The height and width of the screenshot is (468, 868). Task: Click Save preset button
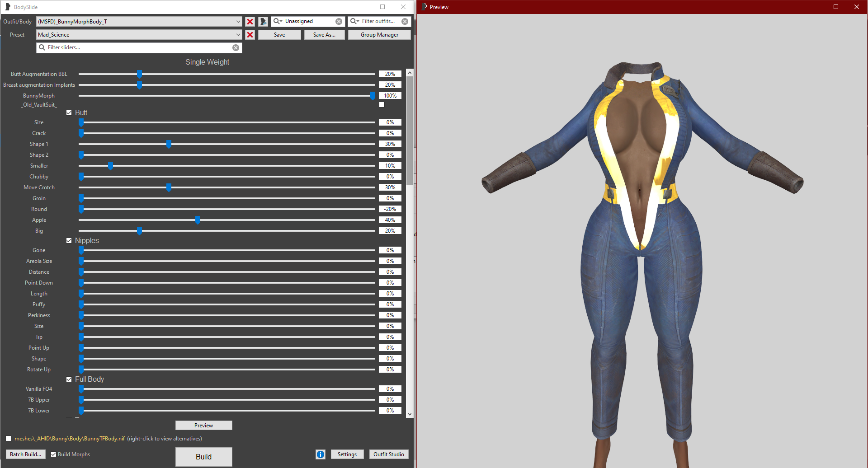(x=279, y=35)
